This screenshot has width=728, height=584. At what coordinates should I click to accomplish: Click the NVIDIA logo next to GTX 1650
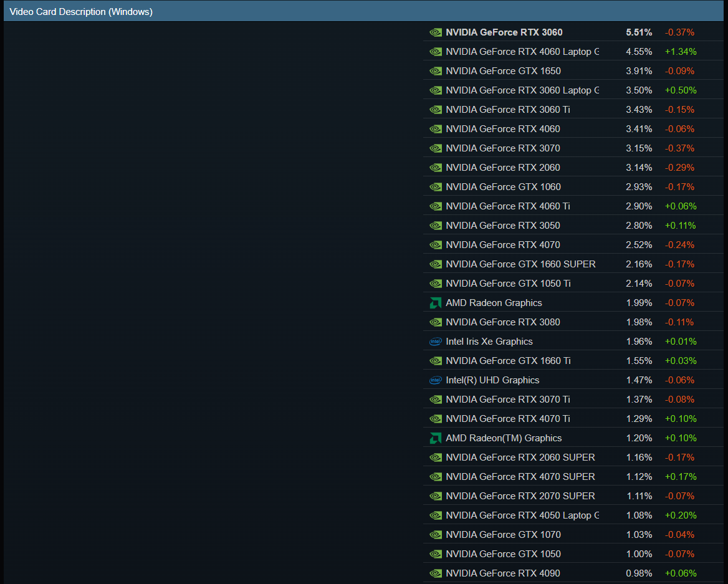436,71
